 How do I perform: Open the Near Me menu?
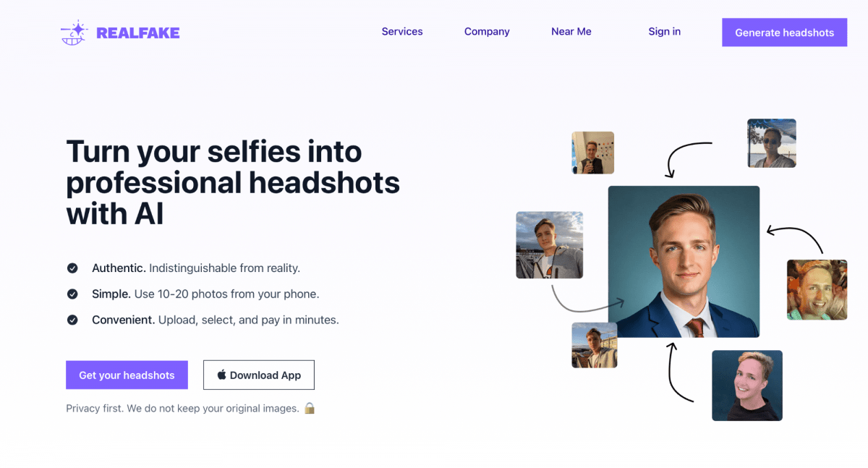coord(571,32)
